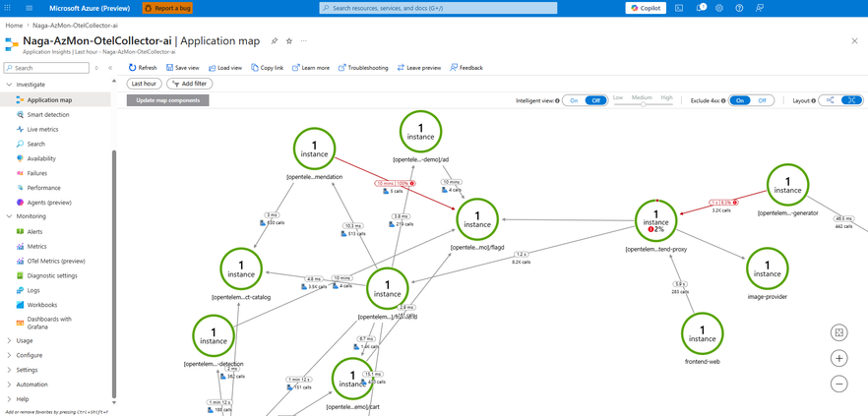
Task: Open the notifications bell icon
Action: coord(700,8)
